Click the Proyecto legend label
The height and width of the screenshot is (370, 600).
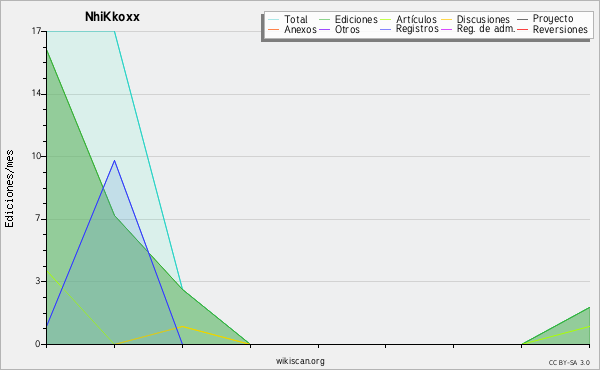[x=553, y=19]
